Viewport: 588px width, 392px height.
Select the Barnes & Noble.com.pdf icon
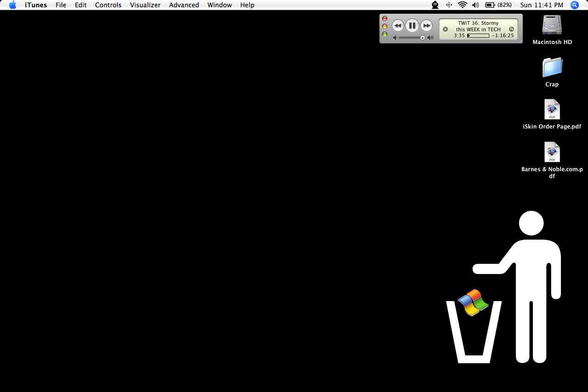(x=552, y=152)
